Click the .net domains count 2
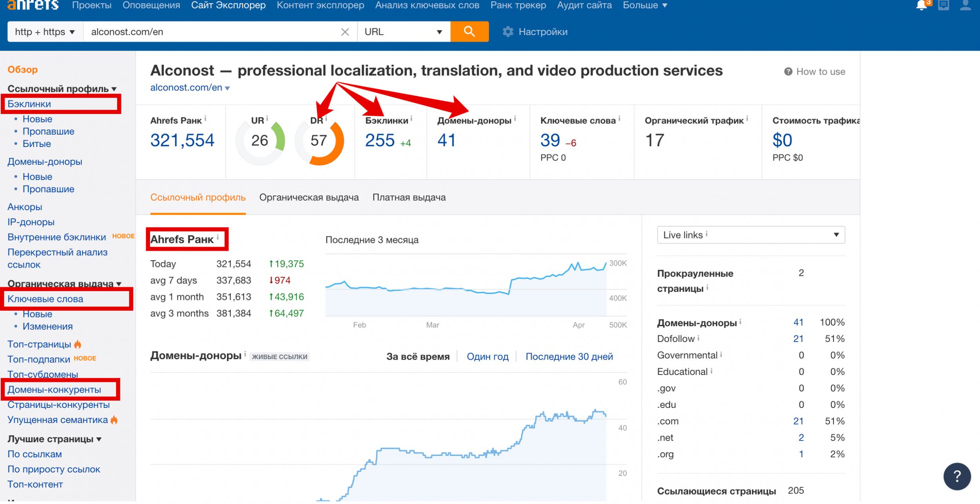This screenshot has width=980, height=504. (801, 438)
